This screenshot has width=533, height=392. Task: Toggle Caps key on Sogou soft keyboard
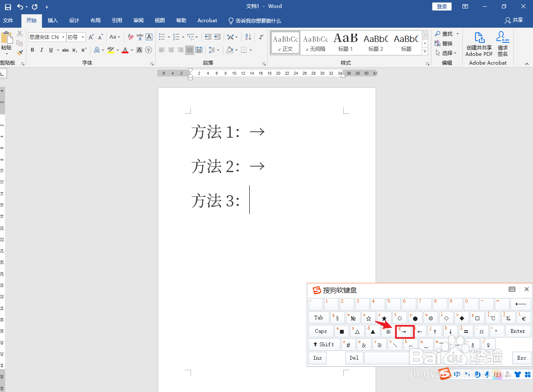tap(321, 331)
